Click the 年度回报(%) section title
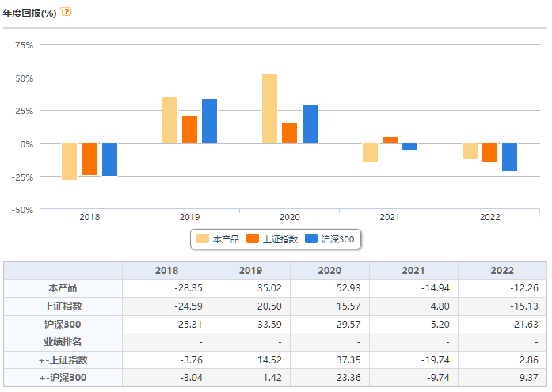This screenshot has height=392, width=552. pyautogui.click(x=29, y=13)
